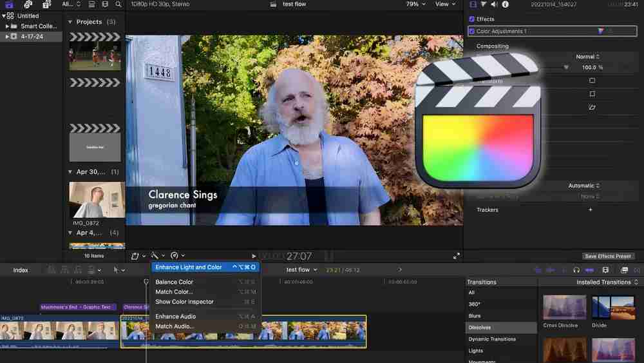Collapse the Apr 30 group triangle
This screenshot has height=363, width=644.
70,172
